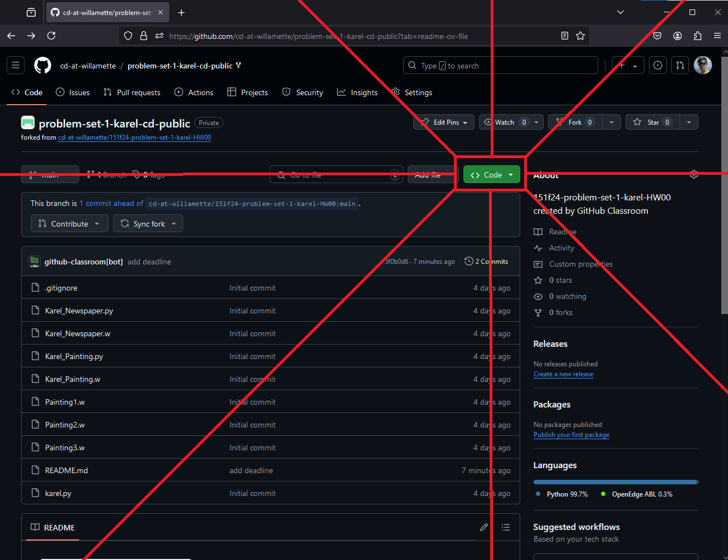This screenshot has height=560, width=728.
Task: Edit the README with pencil icon
Action: [484, 527]
